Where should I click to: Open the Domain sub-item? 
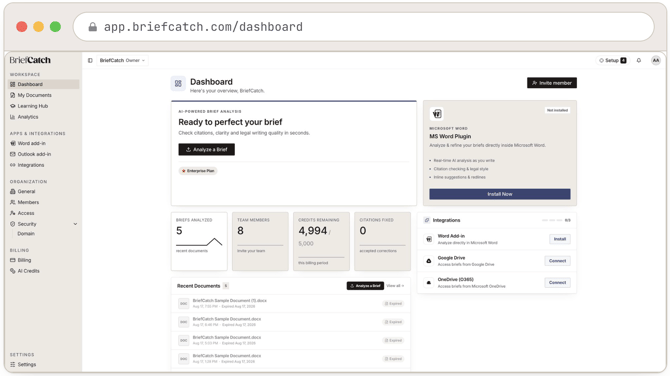click(26, 234)
